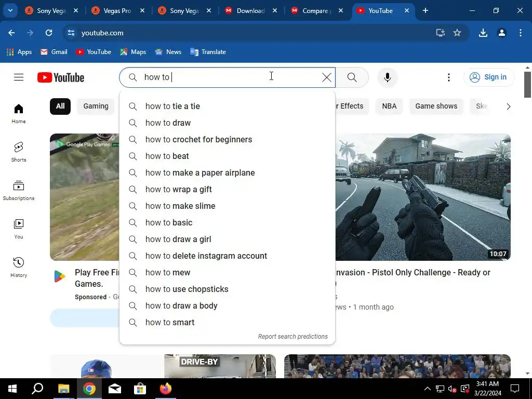Viewport: 532px width, 399px height.
Task: Choose suggestion 'how to crochet for beginners'
Action: pos(228,139)
